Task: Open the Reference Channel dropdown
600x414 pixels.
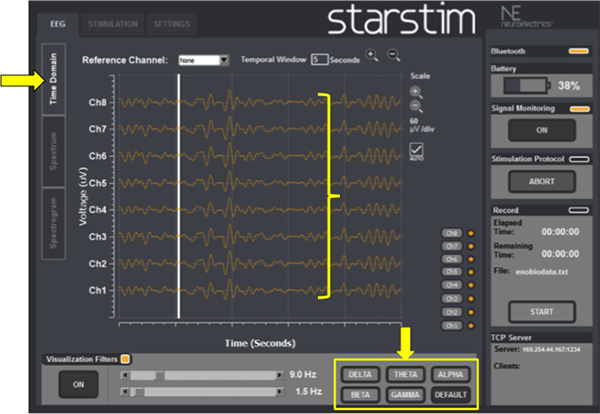Action: [203, 60]
